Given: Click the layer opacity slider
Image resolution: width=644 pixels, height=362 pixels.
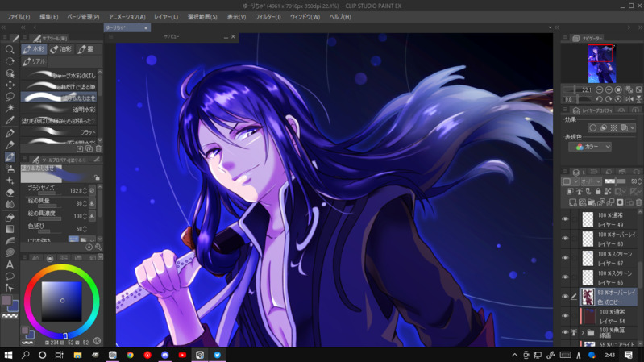Looking at the screenshot, I should point(615,181).
